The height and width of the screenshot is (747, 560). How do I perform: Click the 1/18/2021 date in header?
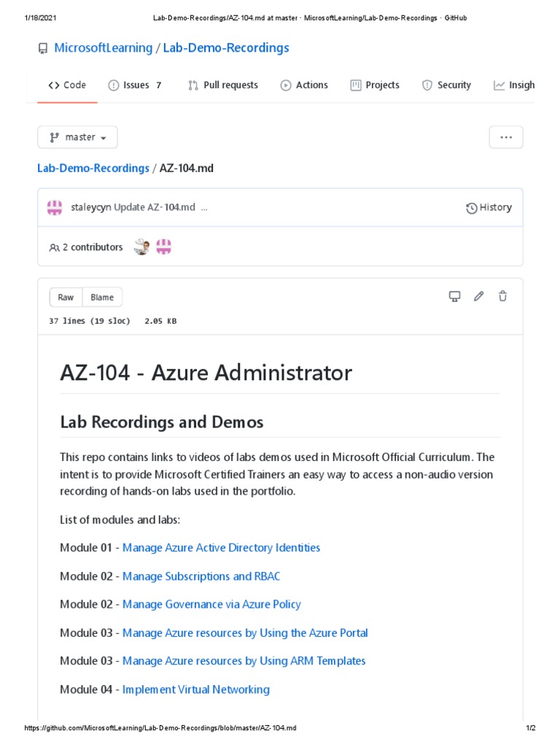41,18
